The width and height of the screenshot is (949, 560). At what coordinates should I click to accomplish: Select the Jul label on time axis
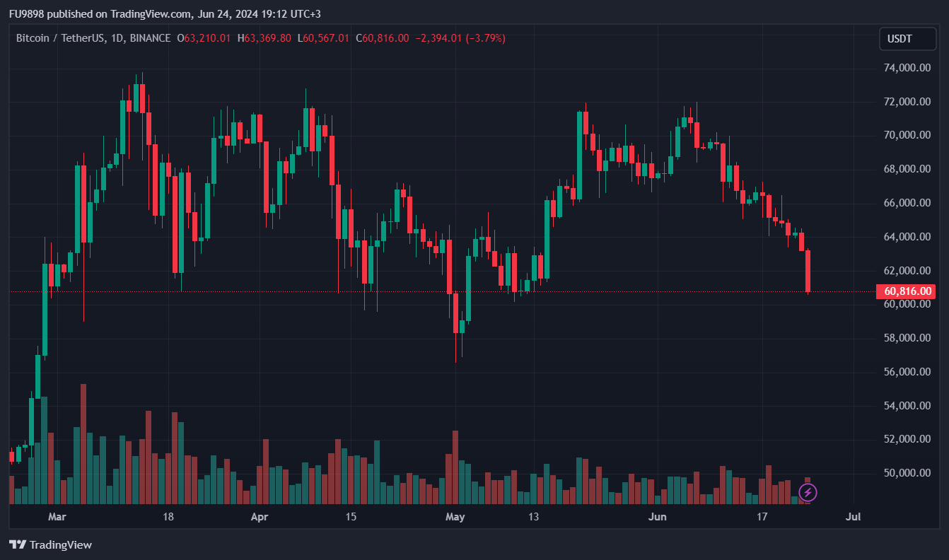[854, 517]
